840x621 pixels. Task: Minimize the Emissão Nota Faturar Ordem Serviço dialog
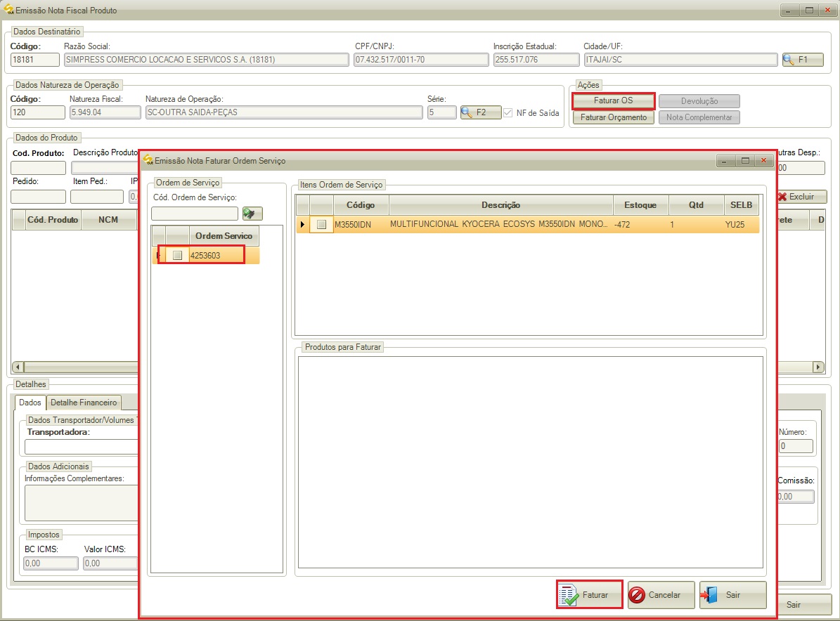point(725,161)
